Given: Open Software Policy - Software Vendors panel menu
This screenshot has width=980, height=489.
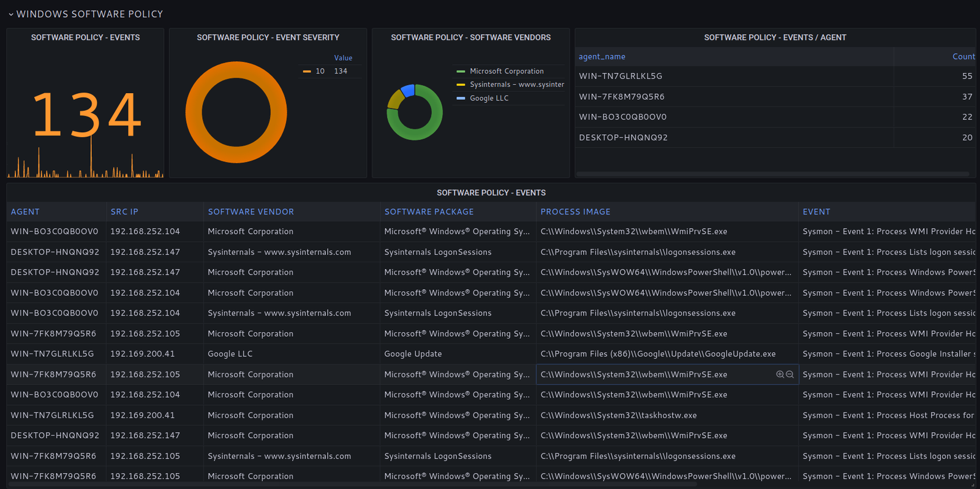Looking at the screenshot, I should click(x=470, y=37).
